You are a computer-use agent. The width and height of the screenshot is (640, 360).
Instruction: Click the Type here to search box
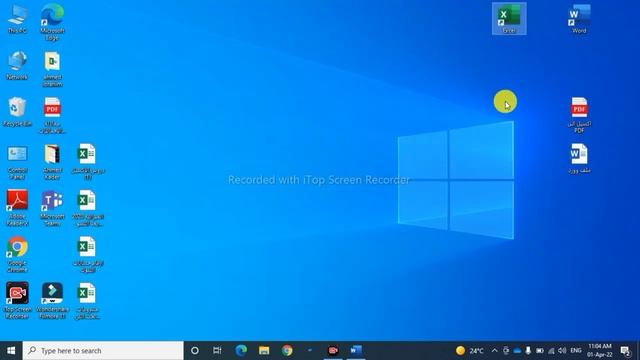[103, 351]
